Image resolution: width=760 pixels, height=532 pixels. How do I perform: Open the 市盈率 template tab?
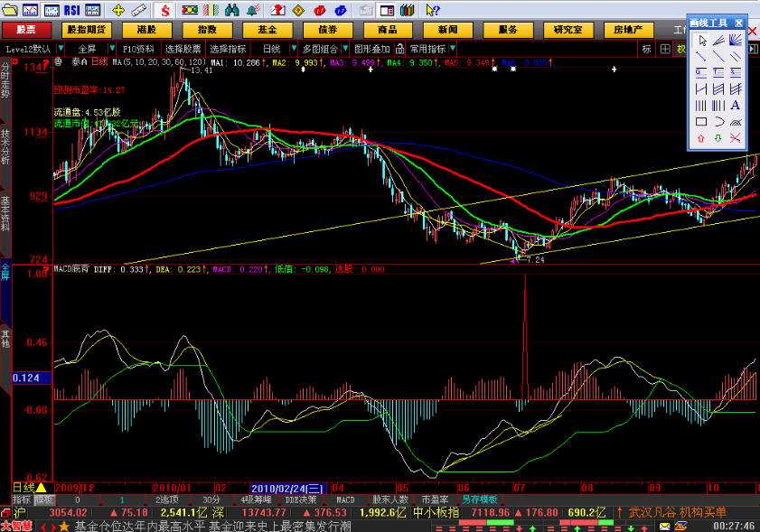click(435, 499)
